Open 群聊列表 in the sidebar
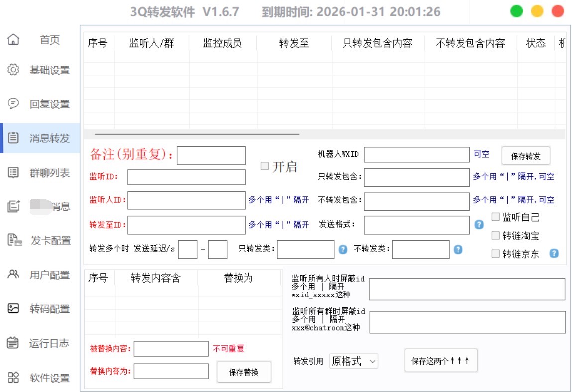 [x=50, y=172]
